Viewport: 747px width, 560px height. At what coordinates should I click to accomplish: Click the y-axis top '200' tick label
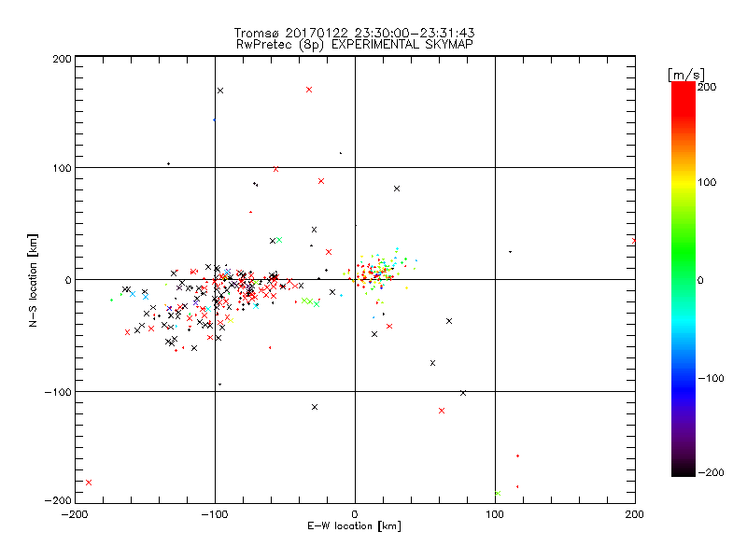(x=62, y=59)
